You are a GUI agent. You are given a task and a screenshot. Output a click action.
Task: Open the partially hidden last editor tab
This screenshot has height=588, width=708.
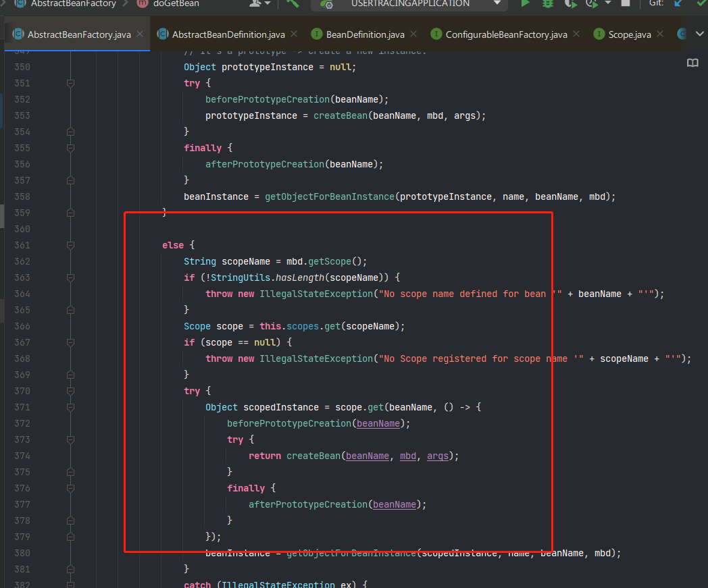[x=682, y=34]
